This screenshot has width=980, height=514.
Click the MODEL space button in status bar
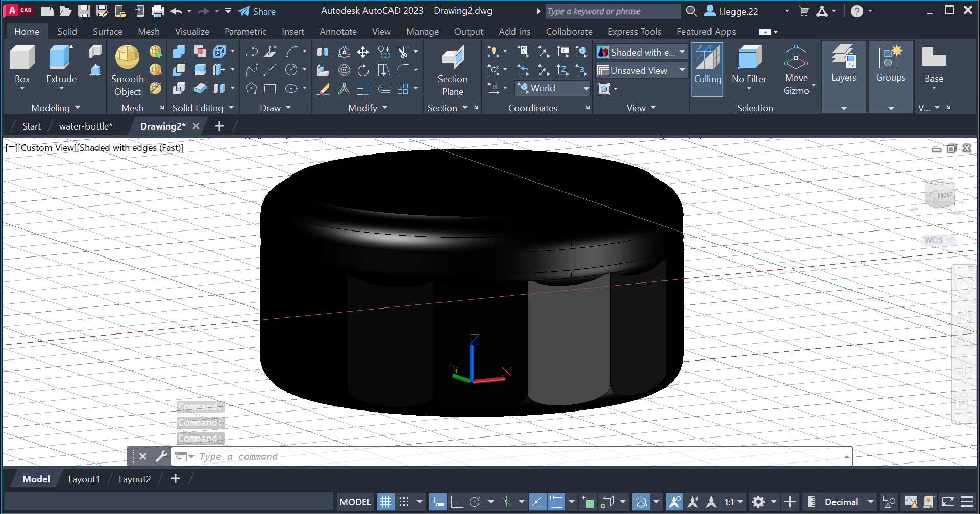click(355, 502)
